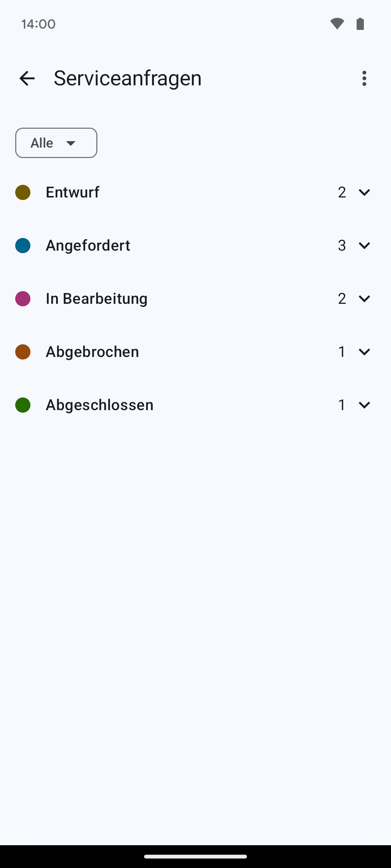
Task: Click the blue Angefordert status dot
Action: pyautogui.click(x=23, y=246)
